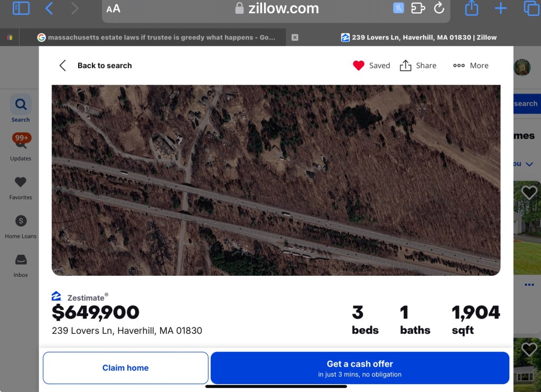Screen dimensions: 541x392
Task: Switch to the Google massachusetts estate laws tab
Action: click(157, 38)
